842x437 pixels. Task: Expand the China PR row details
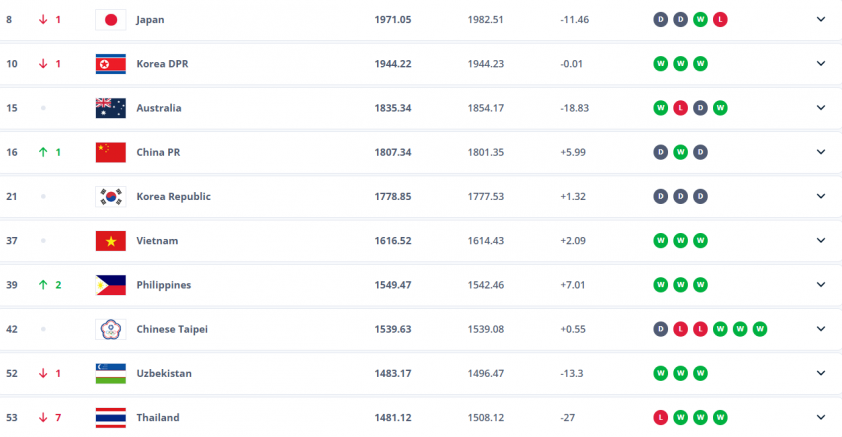pos(821,152)
